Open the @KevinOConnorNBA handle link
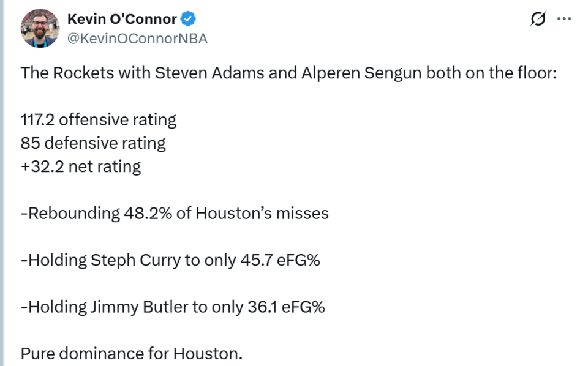Screen dimensions: 588x366 (x=137, y=39)
